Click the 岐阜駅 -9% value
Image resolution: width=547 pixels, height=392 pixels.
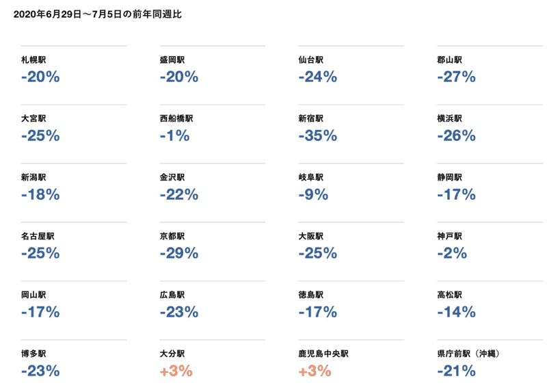313,194
